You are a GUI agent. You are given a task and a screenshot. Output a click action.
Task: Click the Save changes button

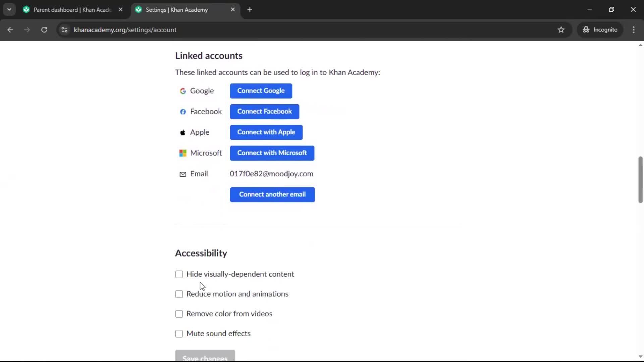point(205,356)
